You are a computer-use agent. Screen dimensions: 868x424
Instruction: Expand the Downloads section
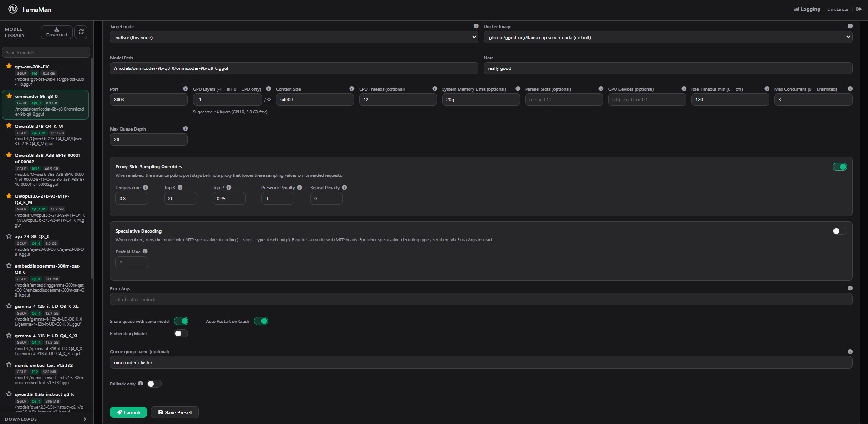(45, 419)
